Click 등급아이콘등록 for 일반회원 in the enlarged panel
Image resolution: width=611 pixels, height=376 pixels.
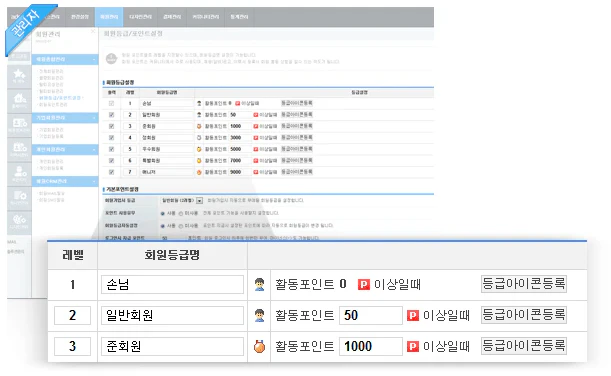pyautogui.click(x=524, y=314)
